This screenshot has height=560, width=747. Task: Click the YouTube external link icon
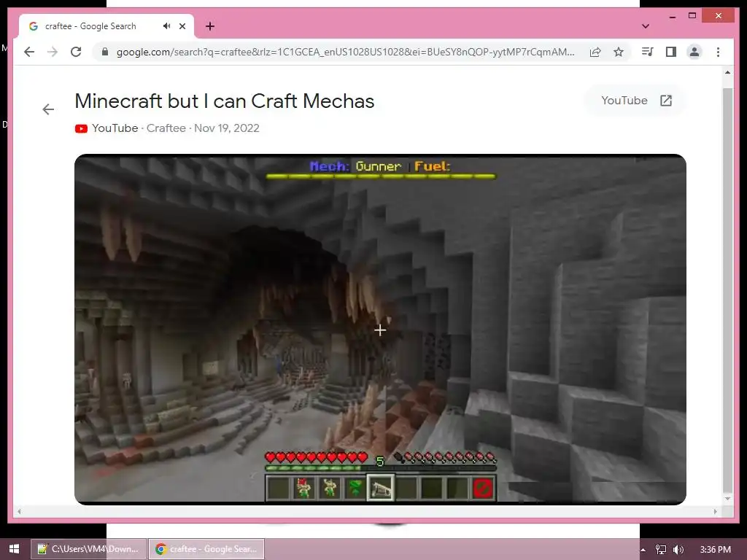click(x=666, y=101)
